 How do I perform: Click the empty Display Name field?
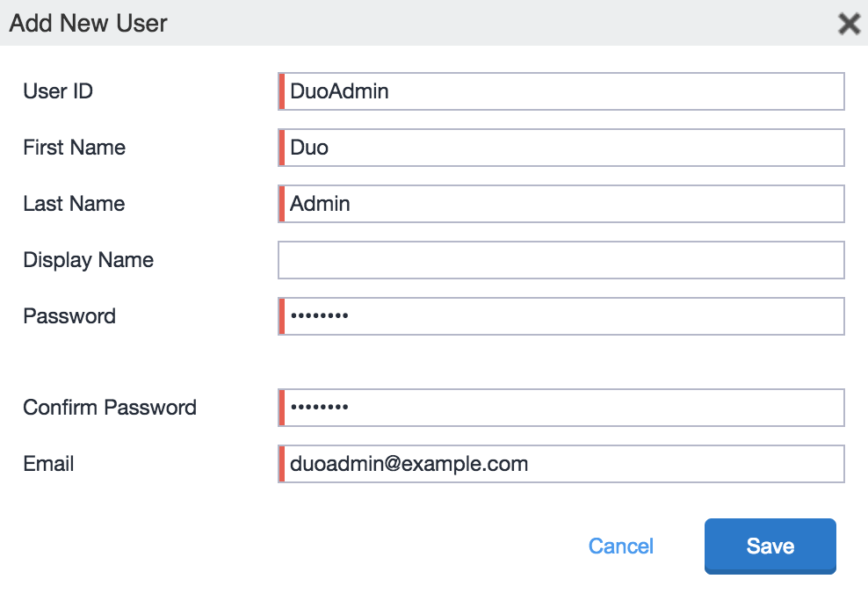(x=561, y=260)
